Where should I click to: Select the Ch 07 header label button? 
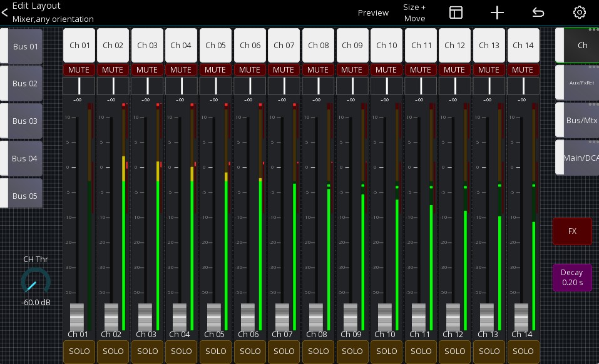coord(284,45)
